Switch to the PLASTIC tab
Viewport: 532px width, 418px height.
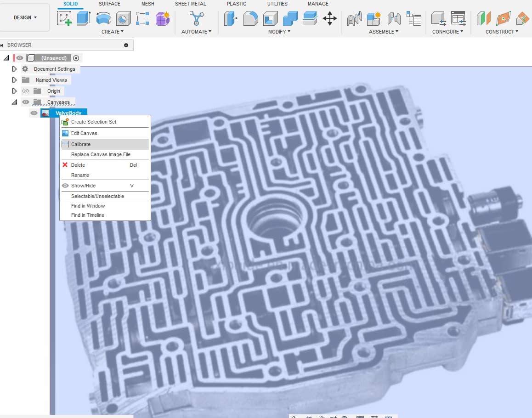tap(237, 4)
